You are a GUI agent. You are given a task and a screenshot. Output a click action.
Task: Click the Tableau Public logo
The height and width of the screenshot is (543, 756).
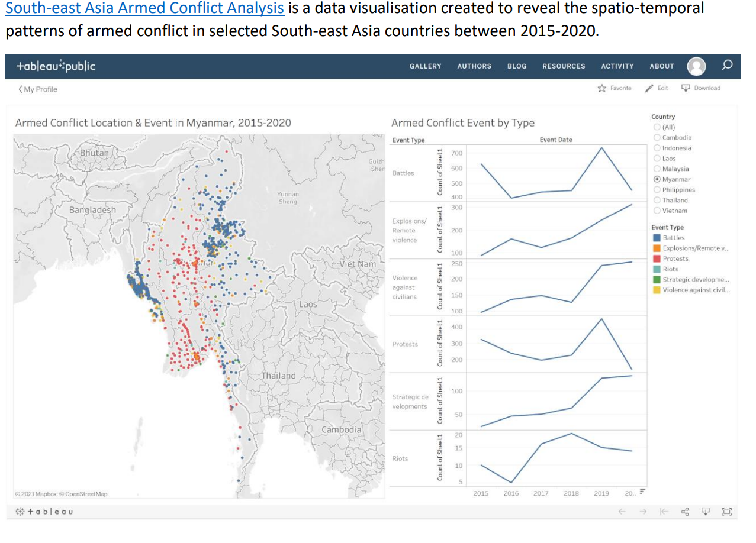56,66
